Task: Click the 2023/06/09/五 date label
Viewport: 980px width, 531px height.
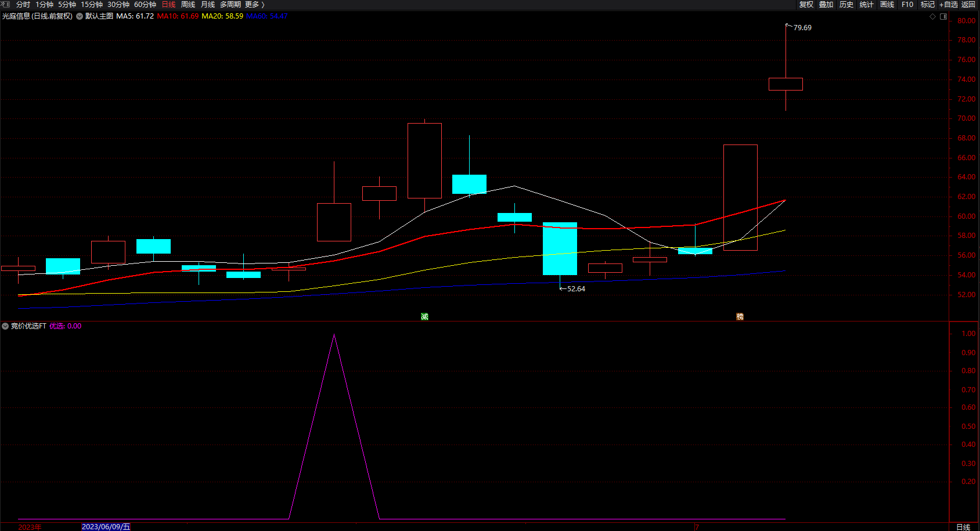Action: 106,527
